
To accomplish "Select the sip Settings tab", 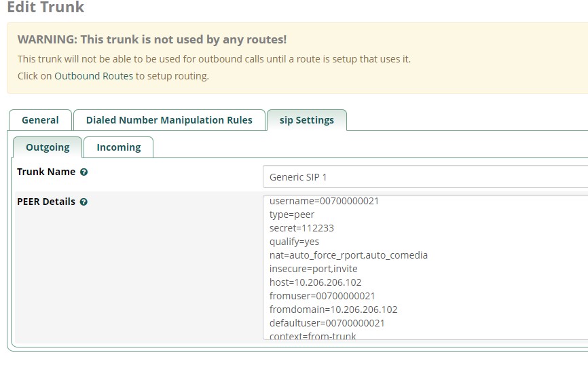I will click(x=307, y=120).
